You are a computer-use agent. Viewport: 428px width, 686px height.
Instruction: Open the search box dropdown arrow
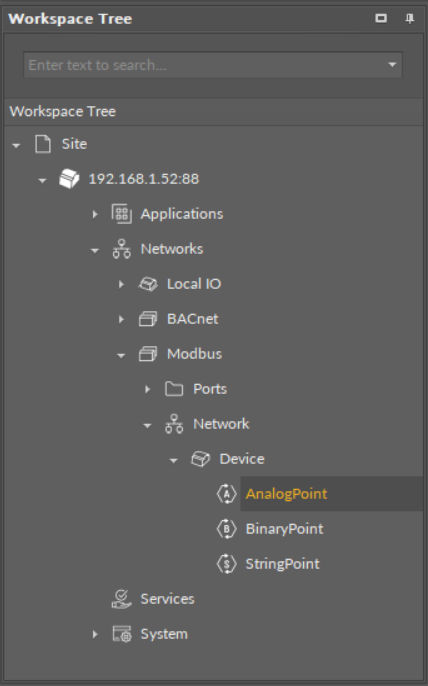point(392,65)
